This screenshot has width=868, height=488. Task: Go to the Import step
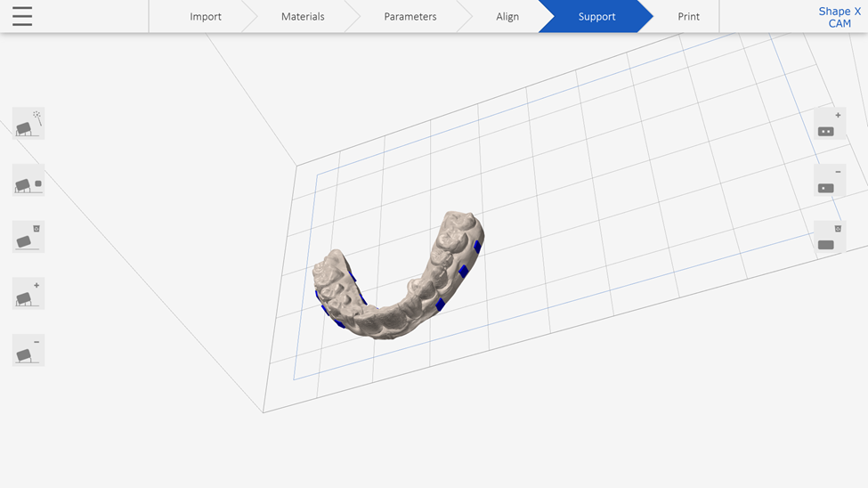pyautogui.click(x=206, y=17)
